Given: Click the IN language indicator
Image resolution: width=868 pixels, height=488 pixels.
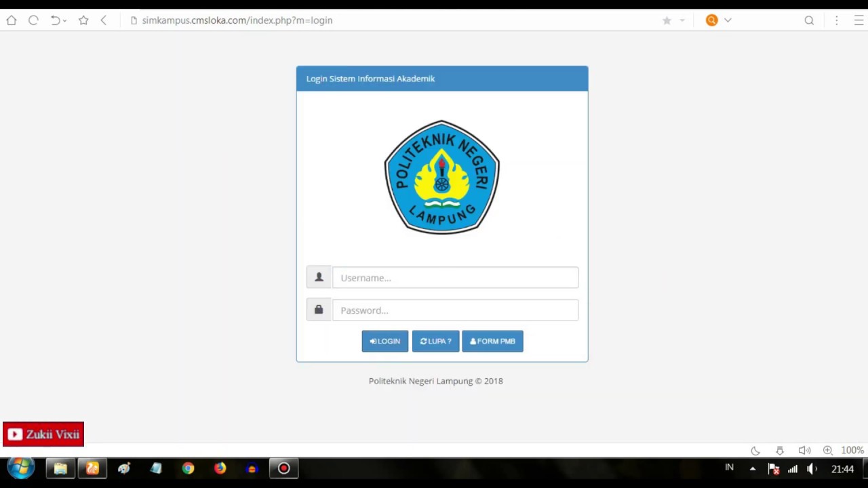Looking at the screenshot, I should (730, 468).
